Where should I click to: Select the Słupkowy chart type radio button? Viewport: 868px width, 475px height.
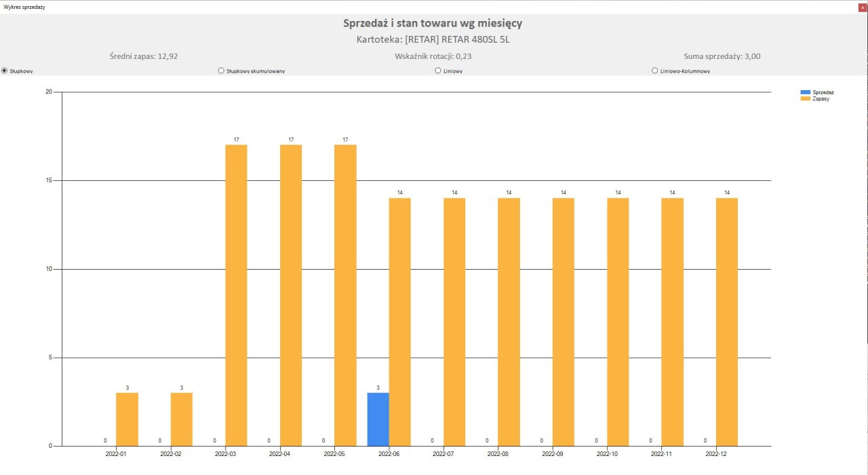5,70
